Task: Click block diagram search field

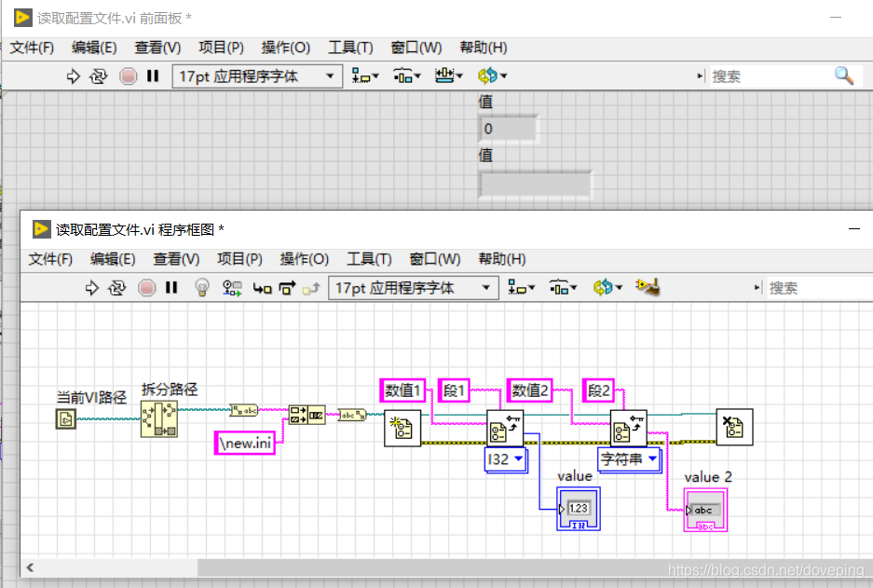Action: (x=818, y=288)
